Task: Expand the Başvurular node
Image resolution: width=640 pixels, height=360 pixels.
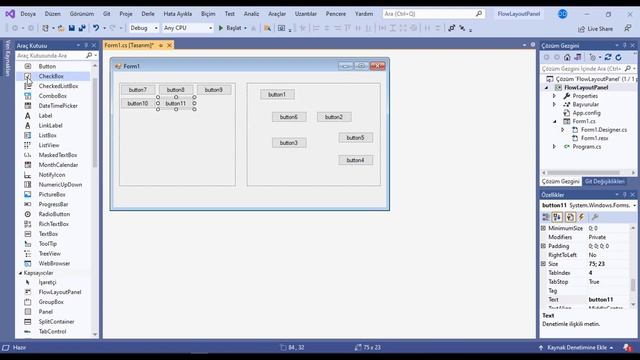Action: pyautogui.click(x=554, y=104)
